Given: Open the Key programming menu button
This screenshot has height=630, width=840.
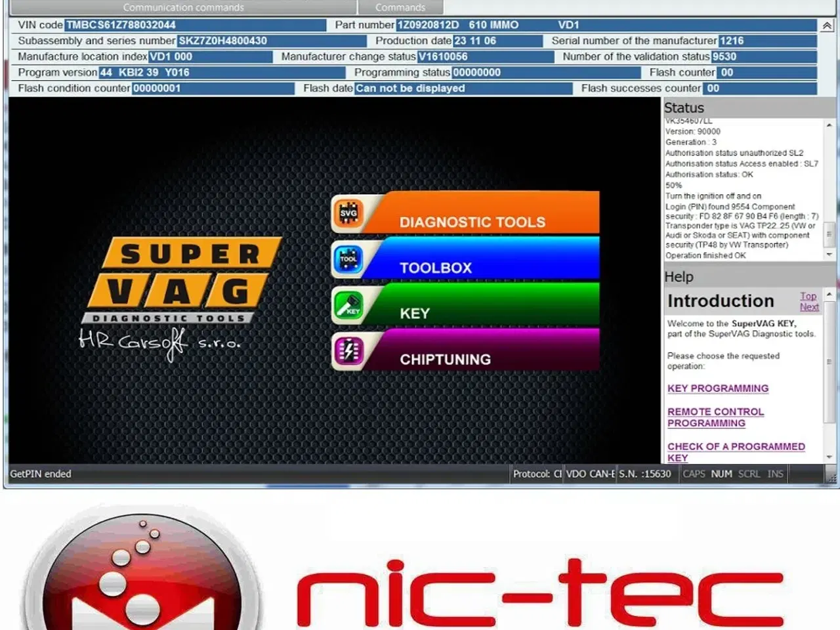Looking at the screenshot, I should [465, 305].
